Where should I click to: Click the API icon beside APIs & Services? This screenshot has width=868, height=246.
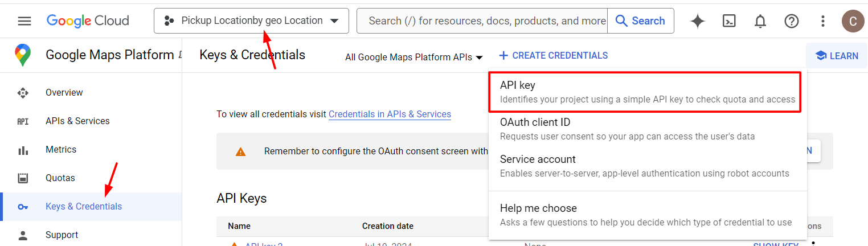[23, 121]
